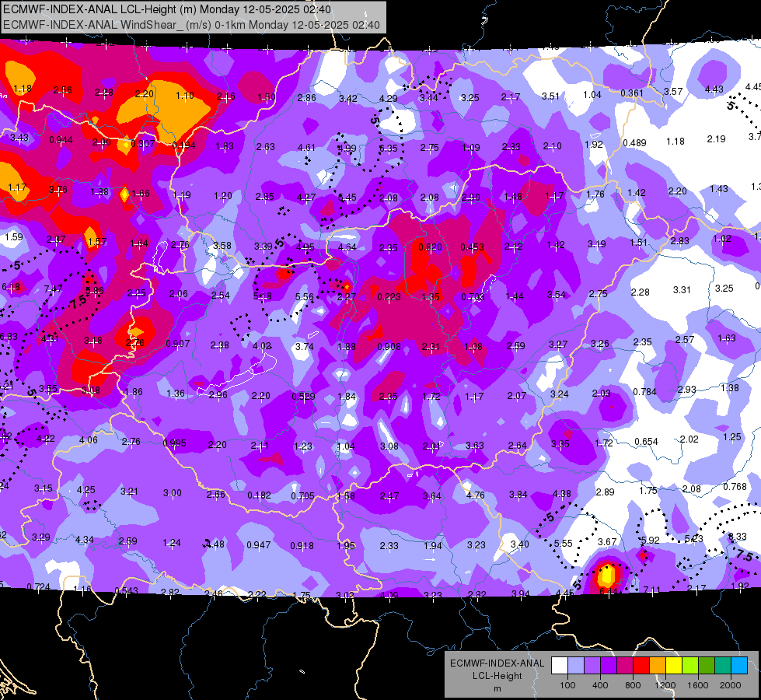Click the wind shear value 5.55
The image size is (761, 700).
[564, 543]
